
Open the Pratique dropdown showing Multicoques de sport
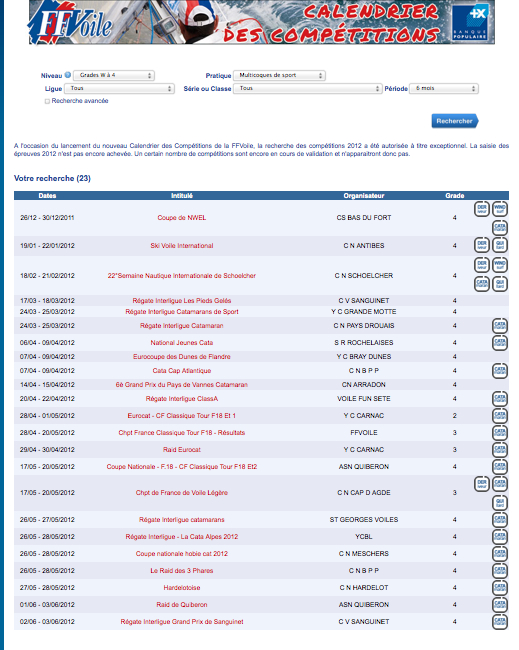click(x=279, y=75)
